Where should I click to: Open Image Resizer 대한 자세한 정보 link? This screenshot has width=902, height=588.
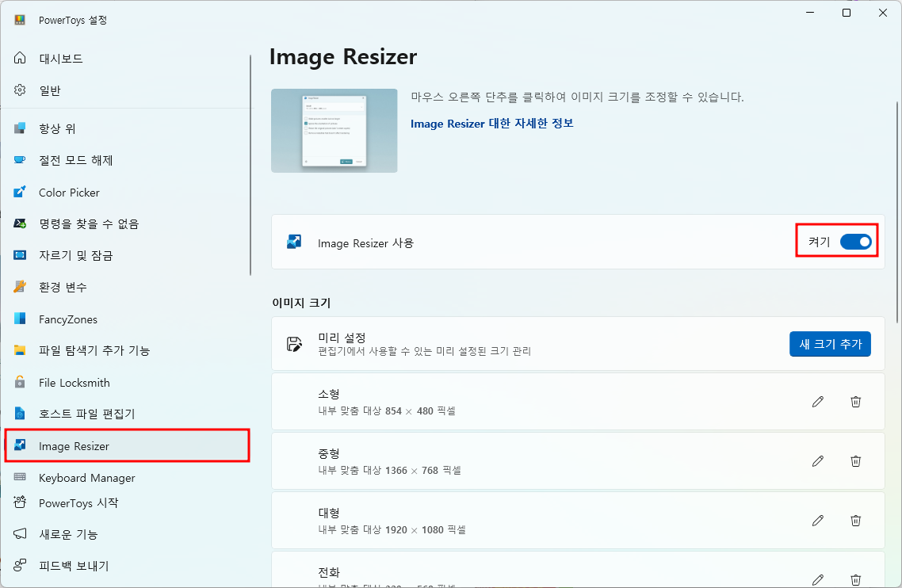click(x=492, y=123)
